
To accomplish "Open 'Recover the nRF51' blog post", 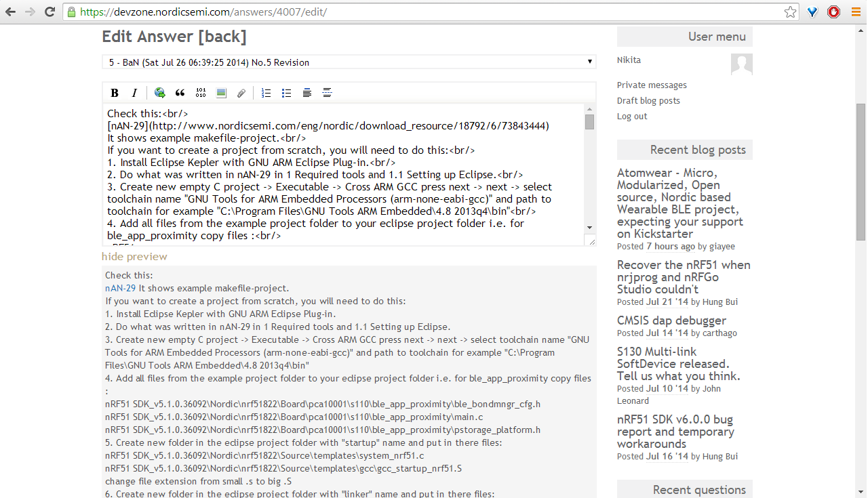I will pos(684,277).
